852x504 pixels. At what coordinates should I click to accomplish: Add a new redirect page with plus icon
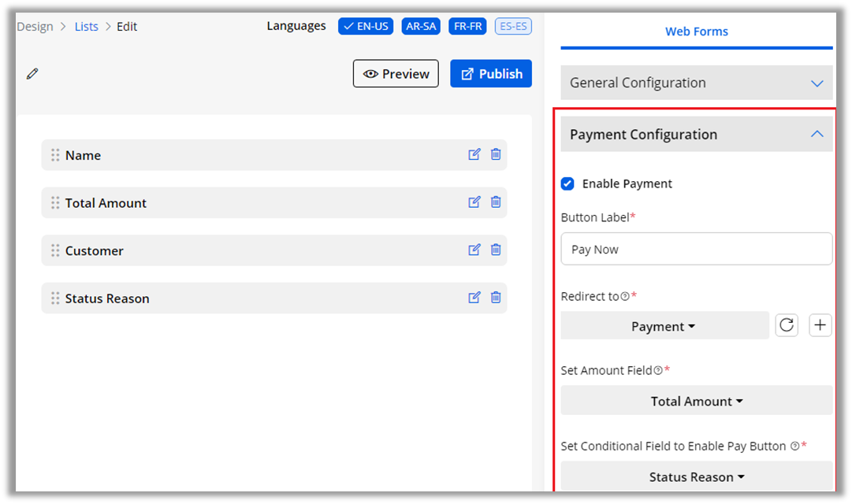[x=820, y=325]
